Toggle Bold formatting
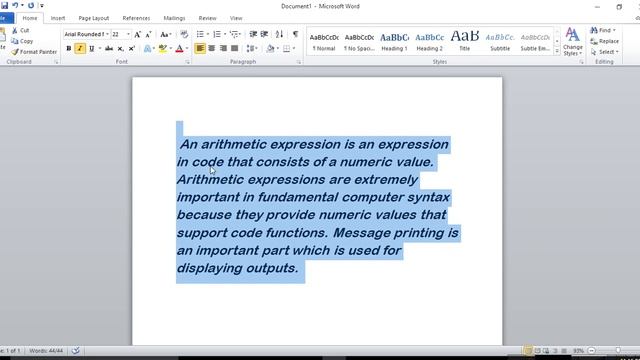Image resolution: width=640 pixels, height=360 pixels. point(69,49)
